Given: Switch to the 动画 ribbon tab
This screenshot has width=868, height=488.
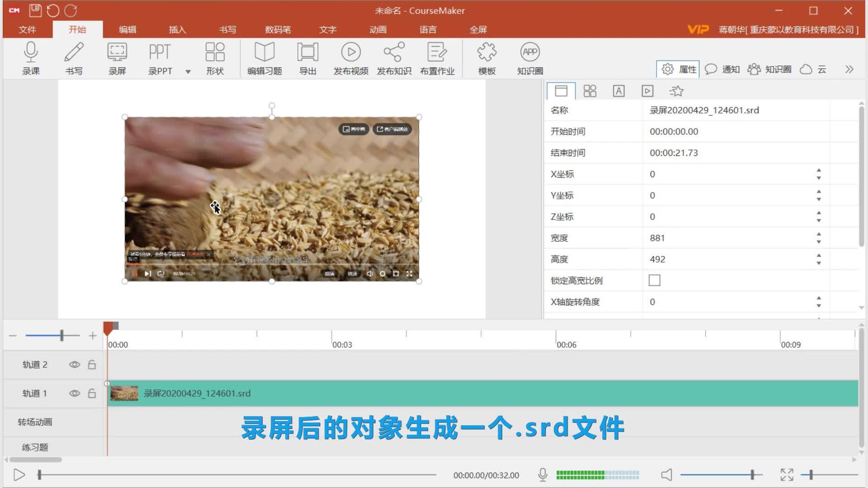Looking at the screenshot, I should (378, 29).
